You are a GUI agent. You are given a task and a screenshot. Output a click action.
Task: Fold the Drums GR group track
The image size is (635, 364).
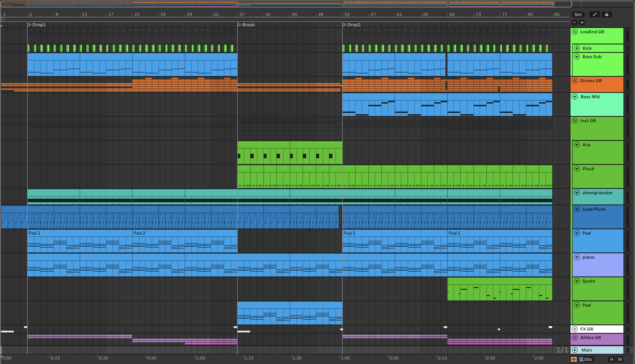pos(575,81)
